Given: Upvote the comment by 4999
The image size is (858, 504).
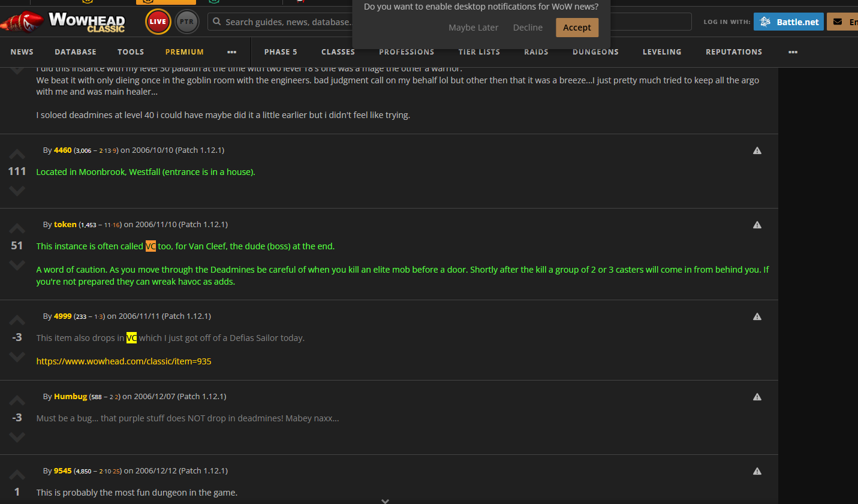Looking at the screenshot, I should (x=17, y=320).
